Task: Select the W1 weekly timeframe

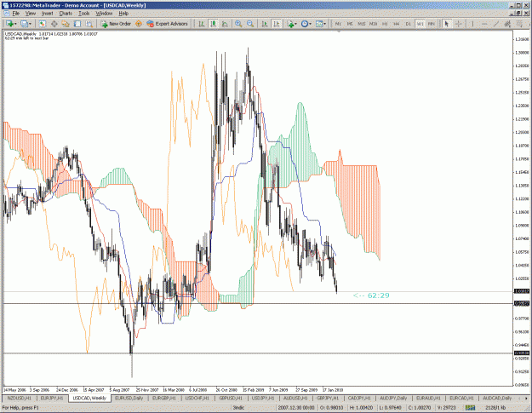Action: (420, 24)
